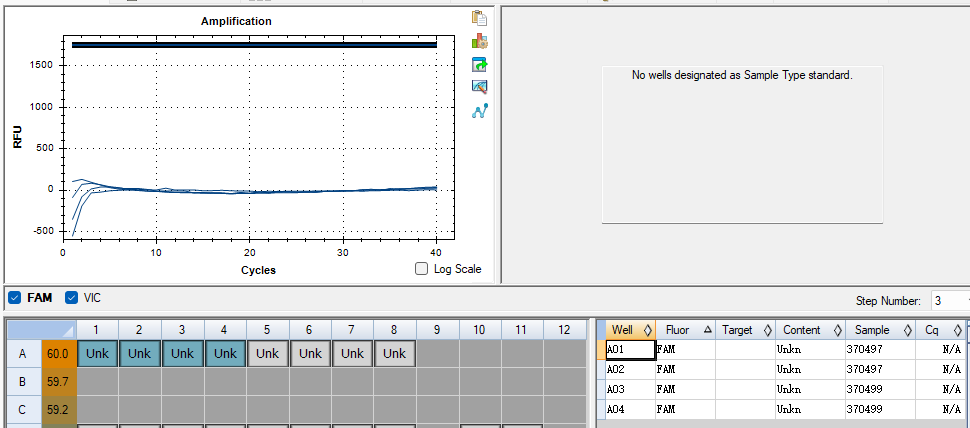Click the Unk well in column 2
This screenshot has height=428, width=970.
point(140,354)
